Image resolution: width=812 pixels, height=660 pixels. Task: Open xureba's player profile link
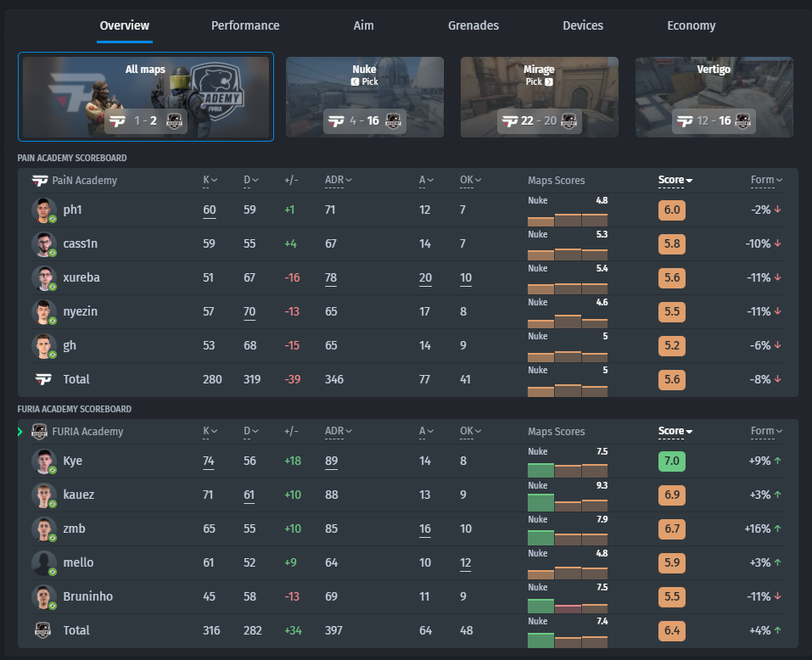(x=81, y=278)
